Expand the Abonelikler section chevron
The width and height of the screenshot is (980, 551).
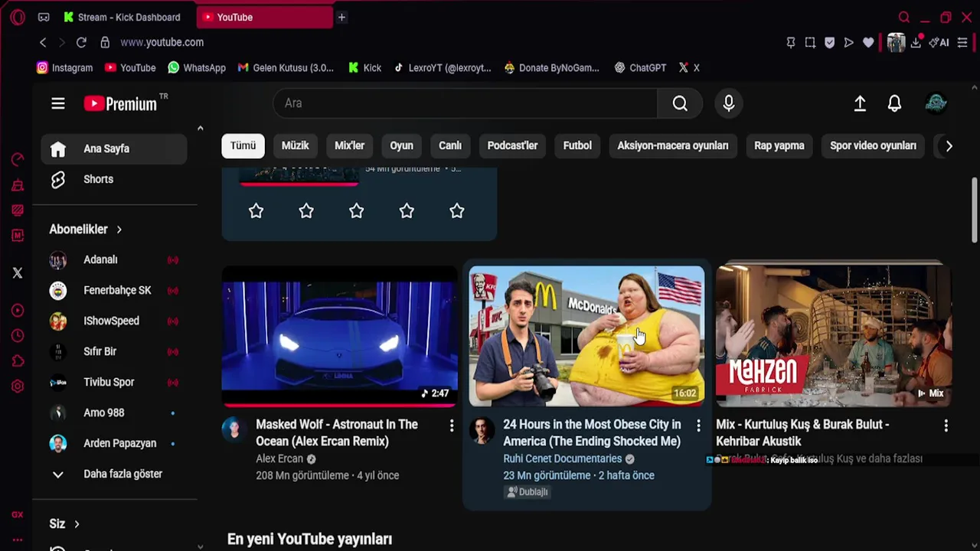119,230
